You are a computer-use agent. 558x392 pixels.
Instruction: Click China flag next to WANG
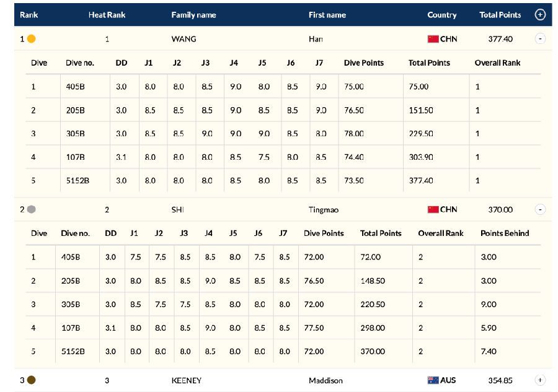click(x=433, y=39)
